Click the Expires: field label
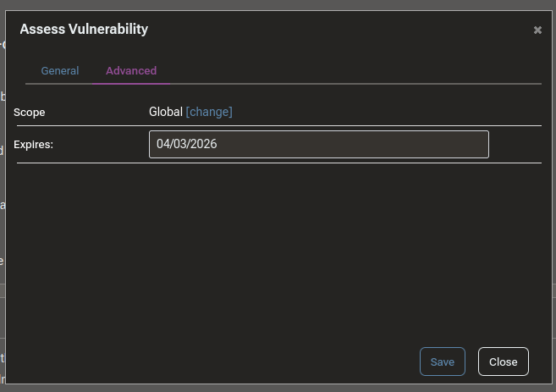Screen dimensions: 556x392 pos(34,145)
